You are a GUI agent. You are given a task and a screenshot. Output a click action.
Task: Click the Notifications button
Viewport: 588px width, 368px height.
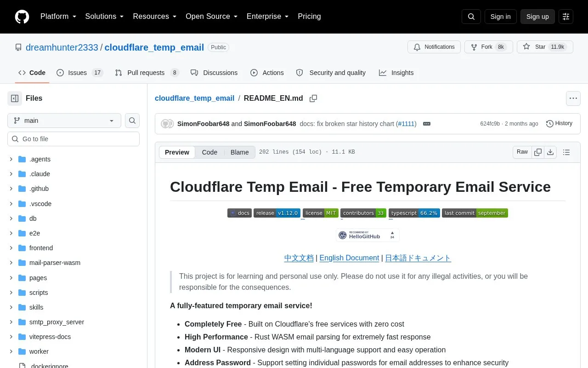tap(434, 47)
